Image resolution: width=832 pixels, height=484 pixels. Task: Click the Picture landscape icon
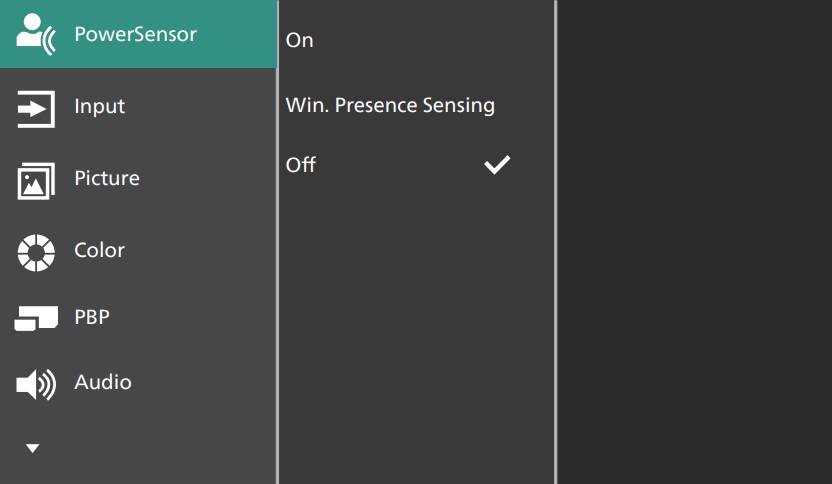(37, 180)
